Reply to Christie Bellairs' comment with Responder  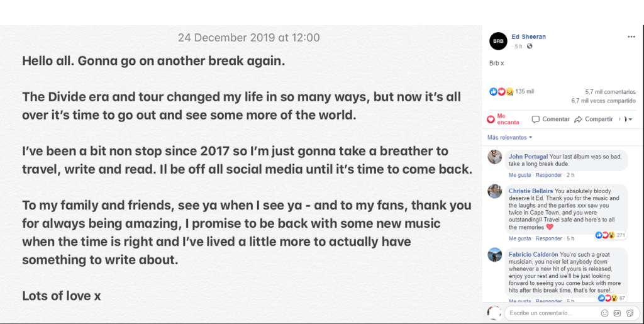pyautogui.click(x=548, y=238)
